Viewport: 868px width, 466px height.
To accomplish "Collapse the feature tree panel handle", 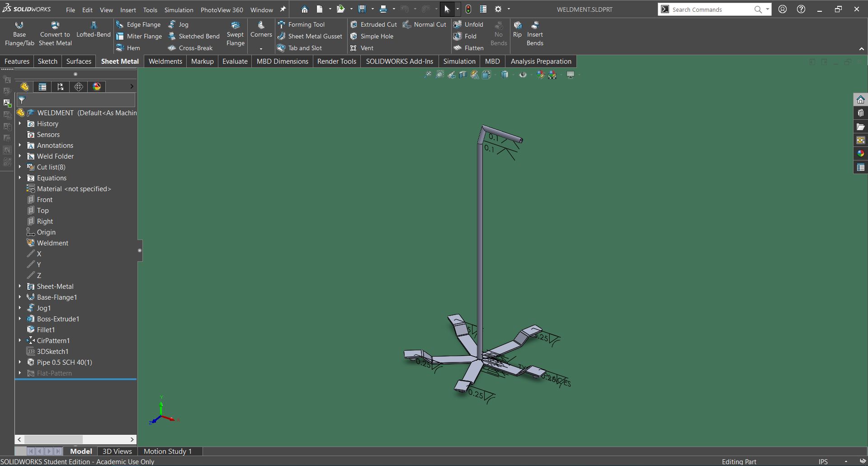I will pyautogui.click(x=140, y=250).
